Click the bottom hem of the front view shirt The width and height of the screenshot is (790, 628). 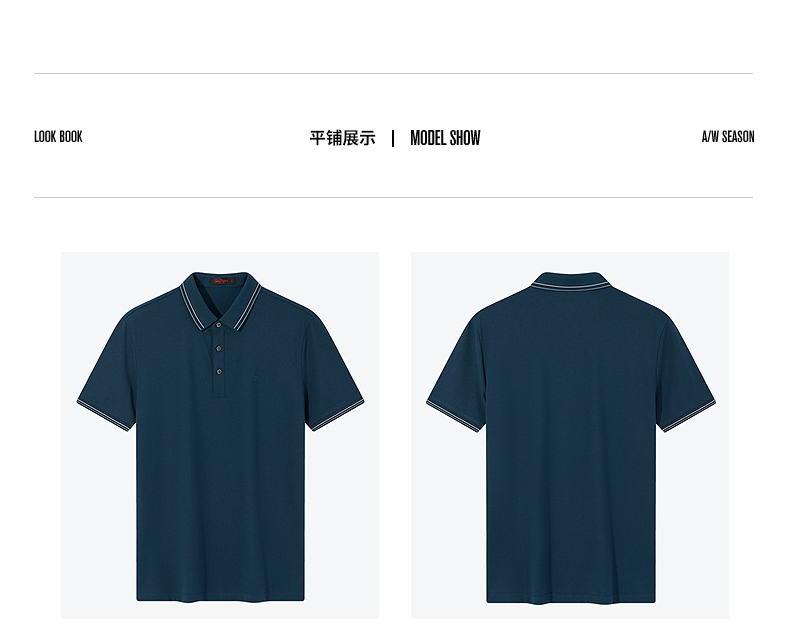(x=220, y=598)
